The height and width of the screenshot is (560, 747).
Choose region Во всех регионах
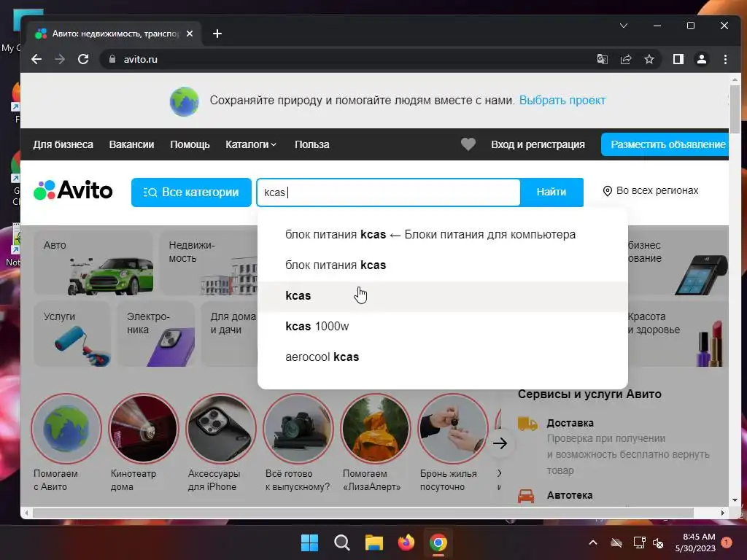(x=651, y=191)
